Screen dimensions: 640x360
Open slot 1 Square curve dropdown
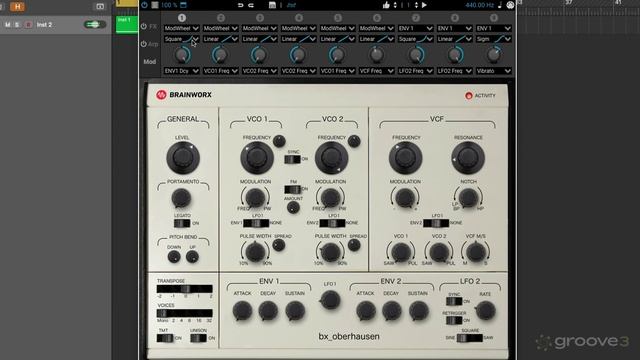tap(182, 39)
